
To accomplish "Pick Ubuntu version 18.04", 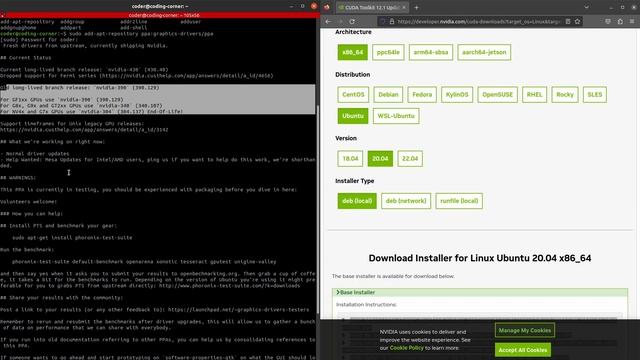I will coord(350,158).
